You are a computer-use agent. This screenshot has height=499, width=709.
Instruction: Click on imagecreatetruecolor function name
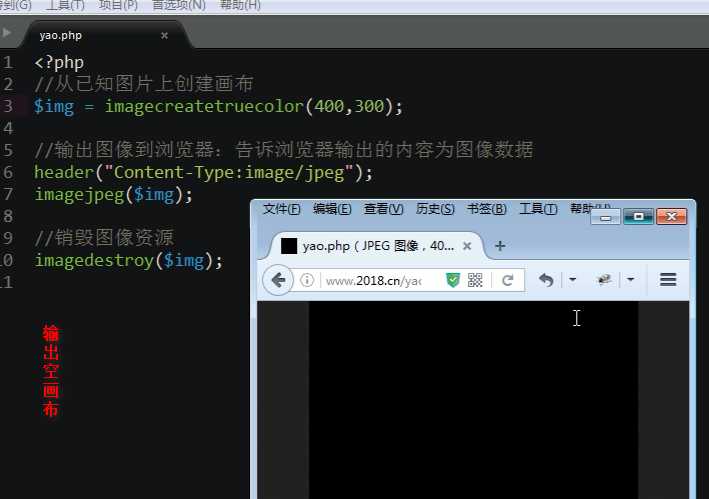point(204,107)
